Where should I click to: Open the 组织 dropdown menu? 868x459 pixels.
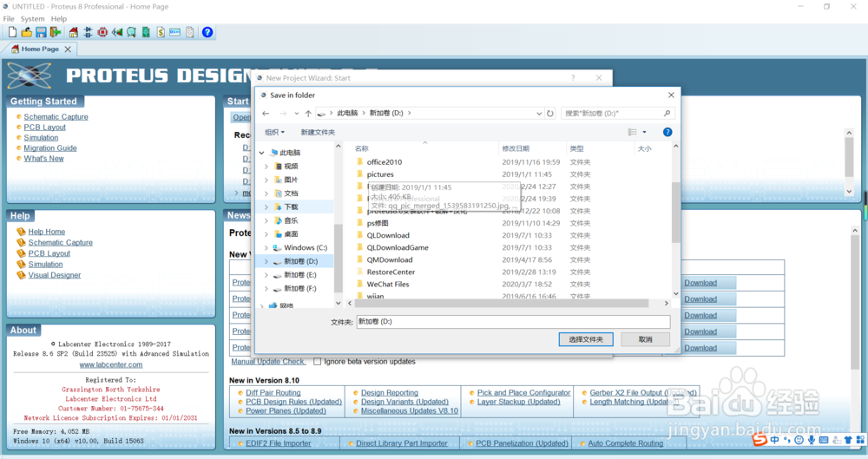tap(274, 133)
